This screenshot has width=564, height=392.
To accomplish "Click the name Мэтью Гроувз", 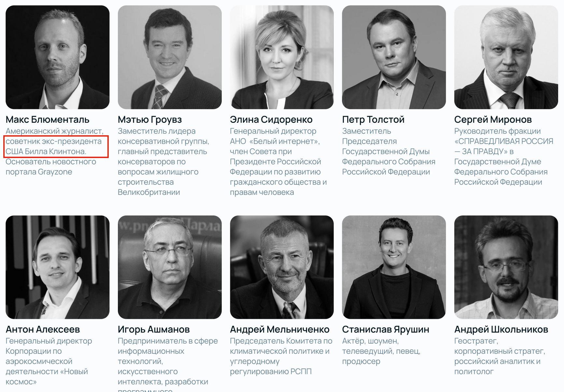I will [150, 119].
